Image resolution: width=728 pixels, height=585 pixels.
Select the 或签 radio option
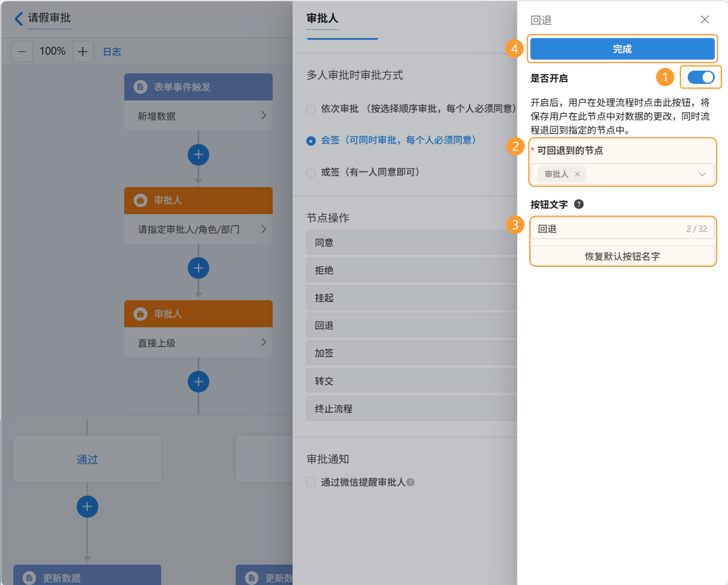pos(311,173)
